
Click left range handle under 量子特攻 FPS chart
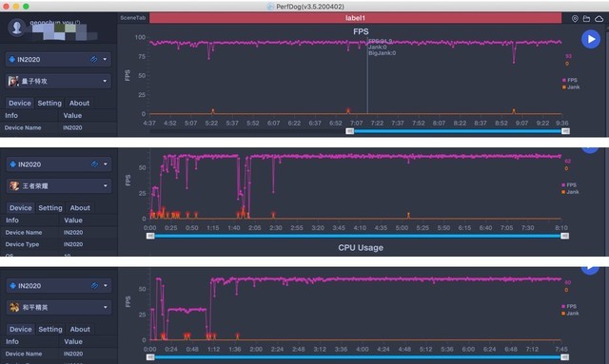point(350,131)
